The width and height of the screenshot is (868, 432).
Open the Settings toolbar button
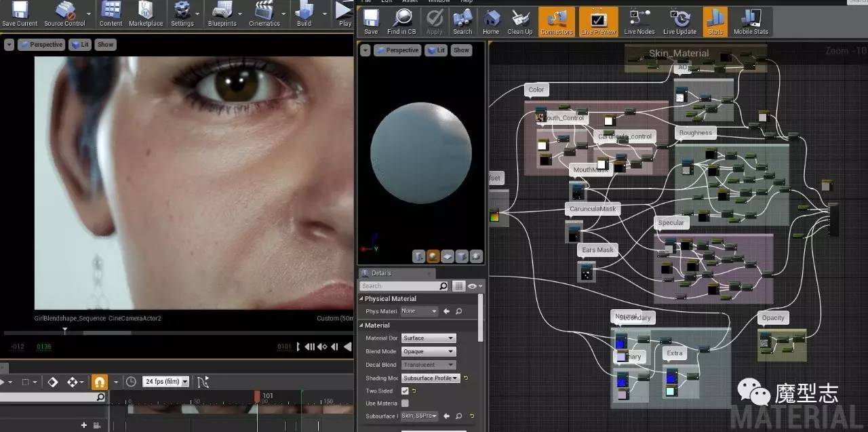tap(182, 14)
